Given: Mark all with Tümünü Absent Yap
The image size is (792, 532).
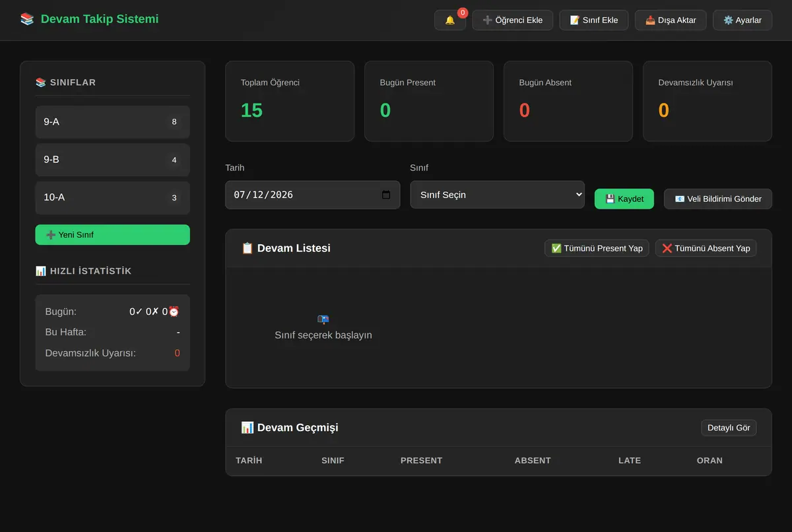Looking at the screenshot, I should (706, 248).
